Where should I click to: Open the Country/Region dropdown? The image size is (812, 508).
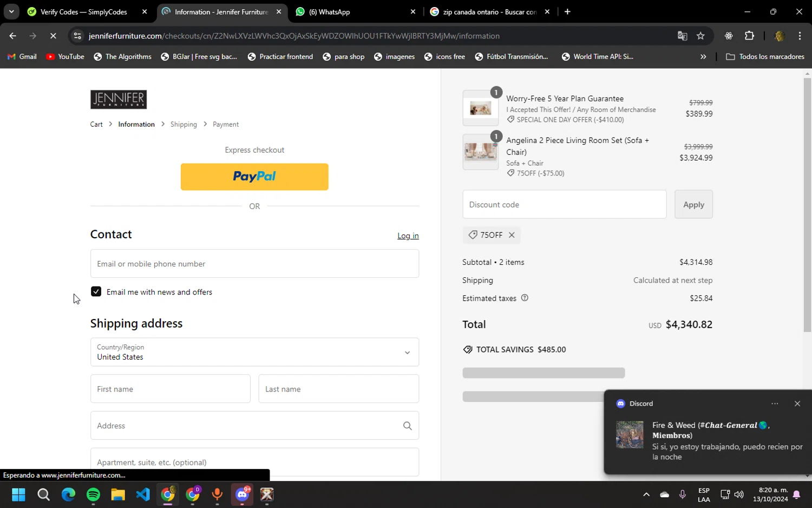(254, 352)
